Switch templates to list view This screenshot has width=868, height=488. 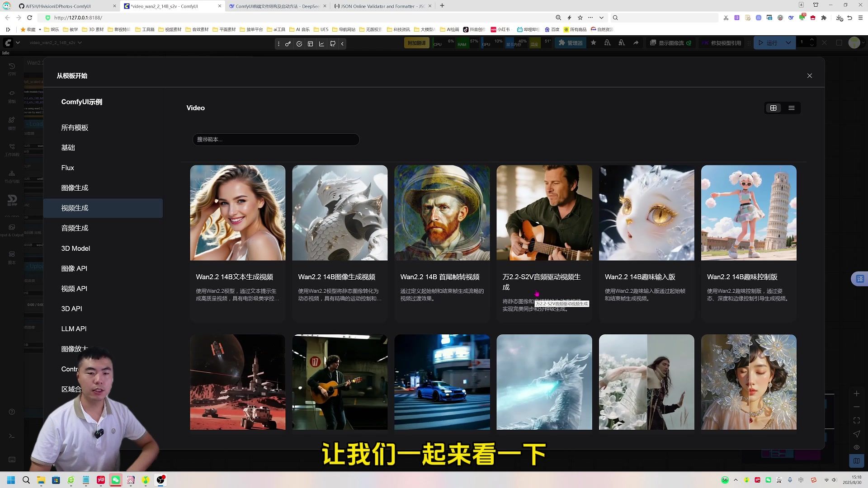[x=791, y=108]
